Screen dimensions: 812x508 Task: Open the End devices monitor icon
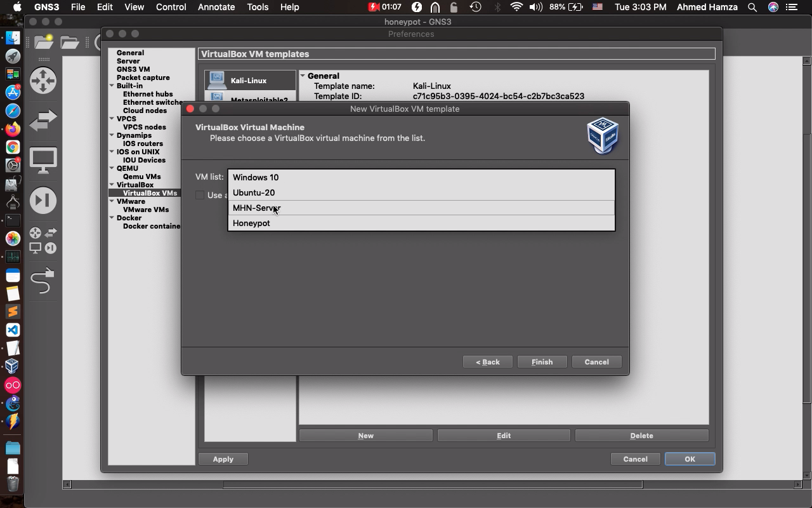[43, 160]
